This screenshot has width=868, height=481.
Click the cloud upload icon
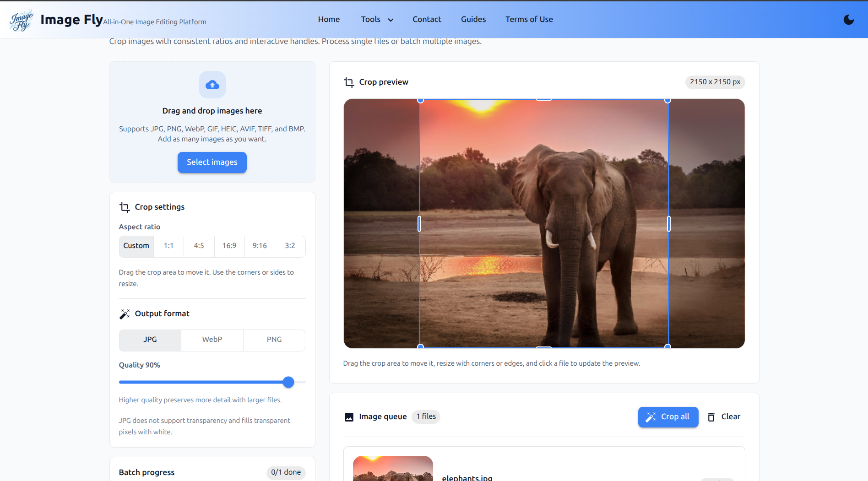click(x=212, y=85)
